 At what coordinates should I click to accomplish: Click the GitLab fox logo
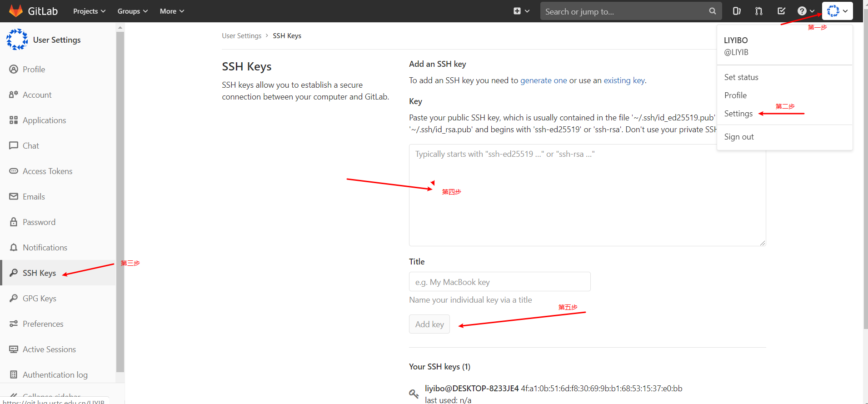coord(16,11)
